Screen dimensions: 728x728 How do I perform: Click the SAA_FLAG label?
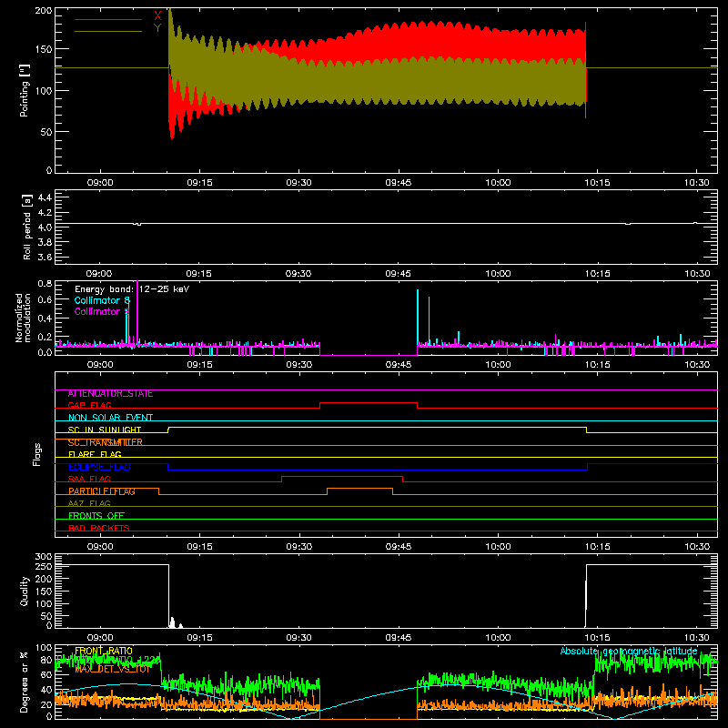[89, 480]
